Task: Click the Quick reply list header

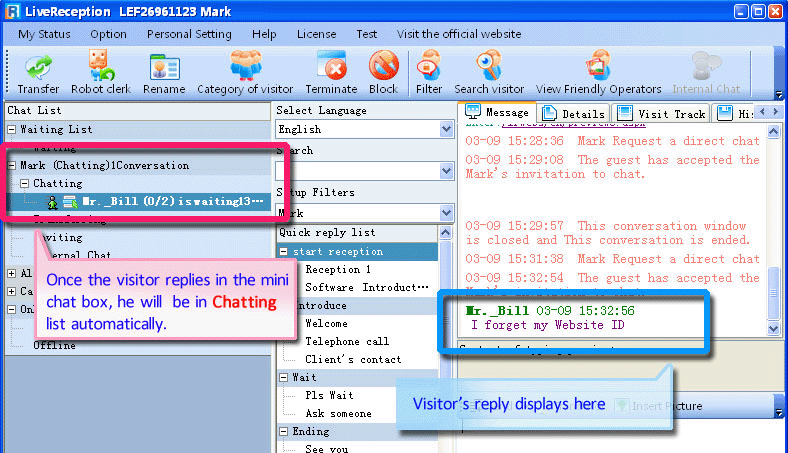Action: click(x=357, y=233)
